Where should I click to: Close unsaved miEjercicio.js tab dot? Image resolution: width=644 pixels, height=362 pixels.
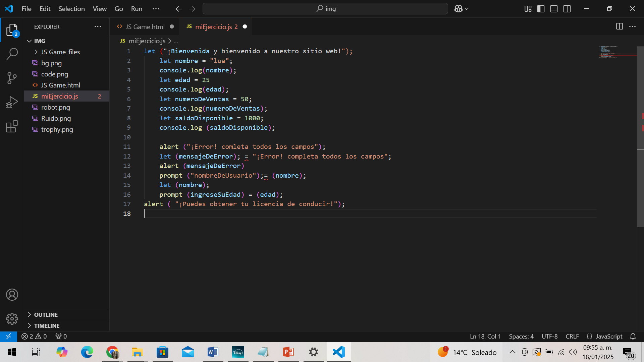[x=245, y=26]
